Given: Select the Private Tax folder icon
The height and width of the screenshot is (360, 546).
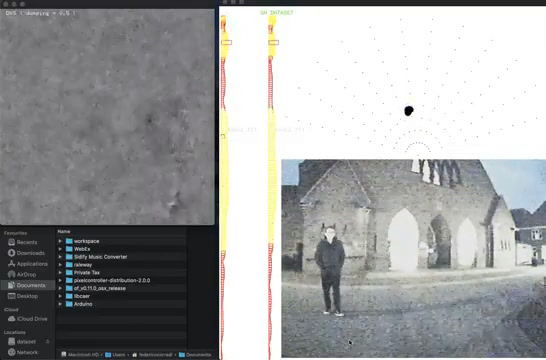Looking at the screenshot, I should tap(69, 272).
